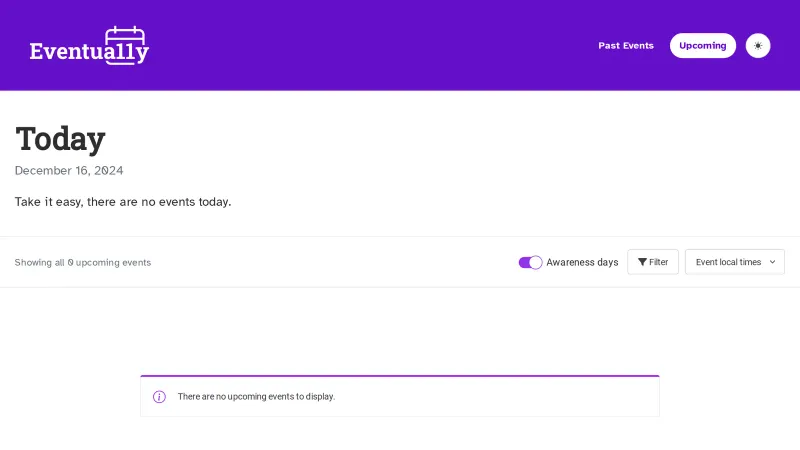
Task: Select the Upcoming nav button
Action: pos(703,46)
